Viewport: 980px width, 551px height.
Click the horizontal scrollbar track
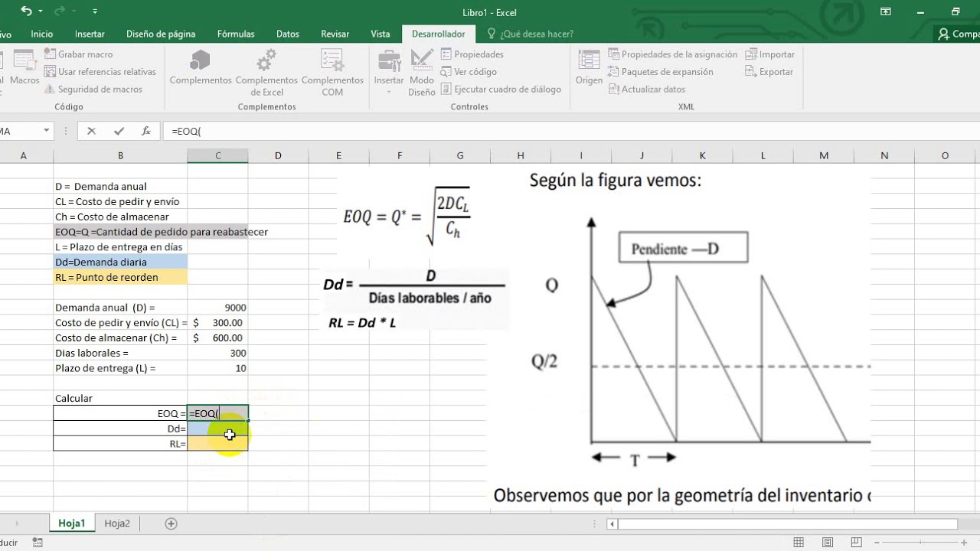pos(787,524)
